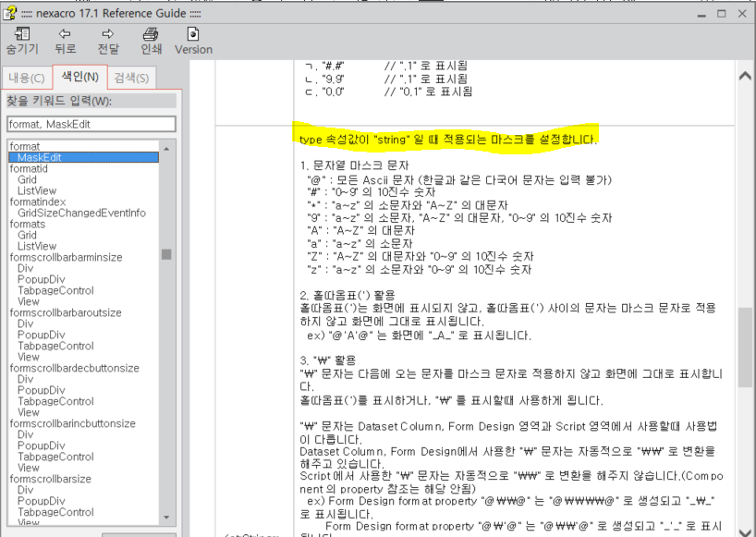Click the '2. 홑따옴표(') 활용' heading
756x537 pixels.
click(x=348, y=295)
